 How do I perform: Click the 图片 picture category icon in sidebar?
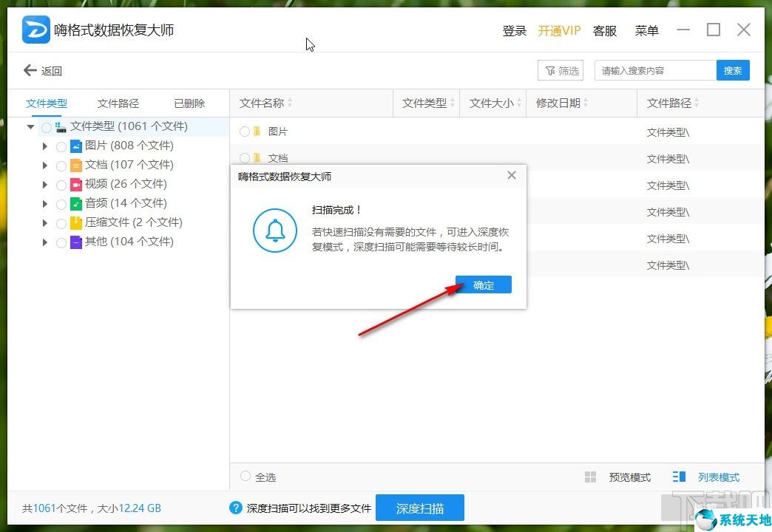pyautogui.click(x=76, y=146)
